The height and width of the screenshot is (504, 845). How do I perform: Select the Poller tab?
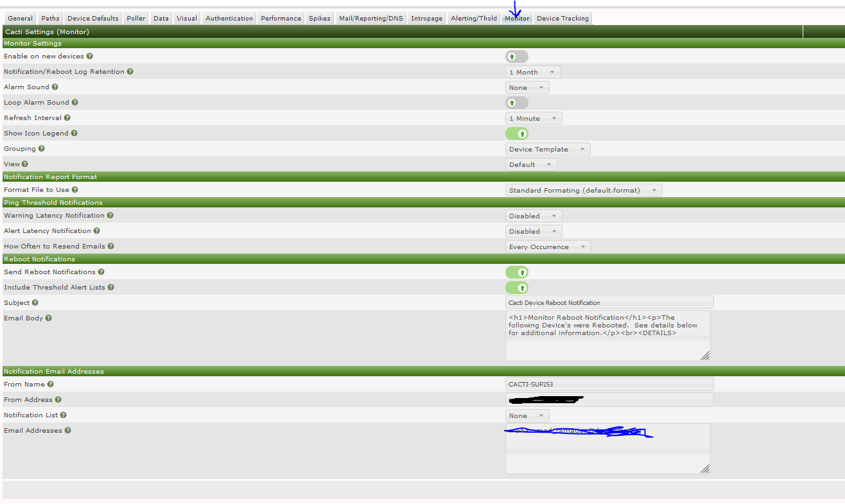136,19
